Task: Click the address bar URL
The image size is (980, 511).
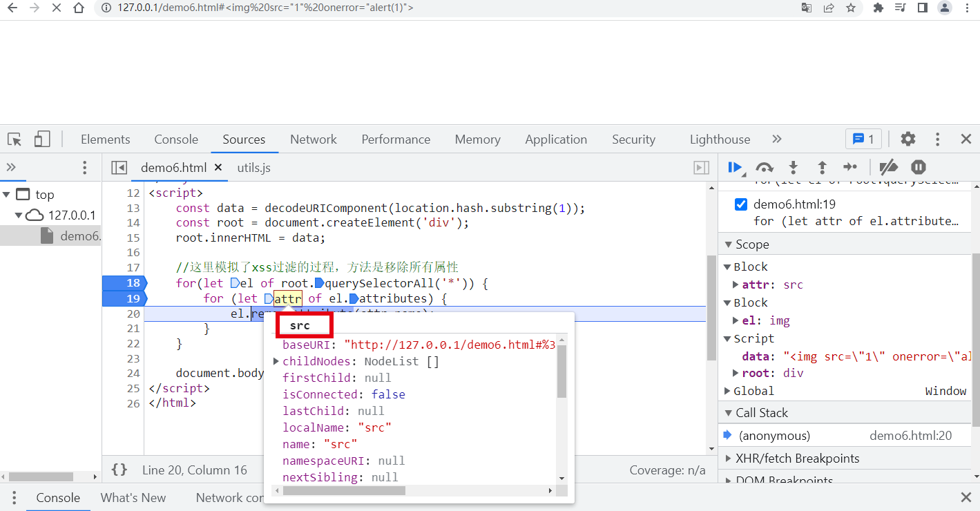Action: point(265,8)
